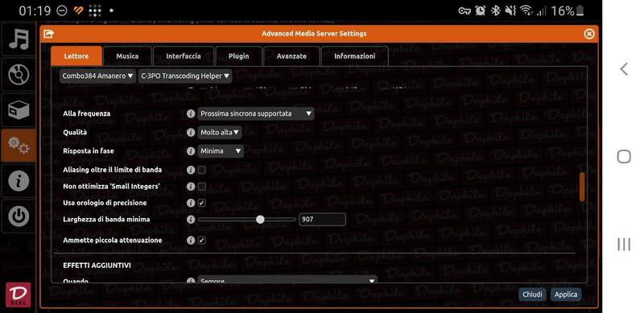The image size is (644, 313).
Task: Open the Combo384 Amanero player dropdown
Action: tap(97, 76)
